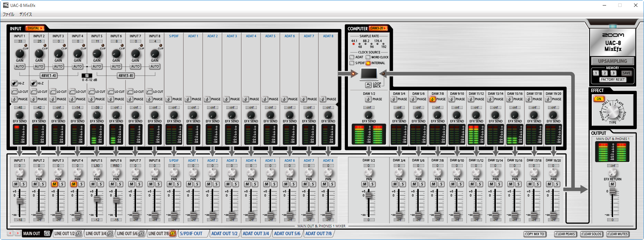This screenshot has width=644, height=240.
Task: Click the memory SAVE button
Action: point(626,73)
